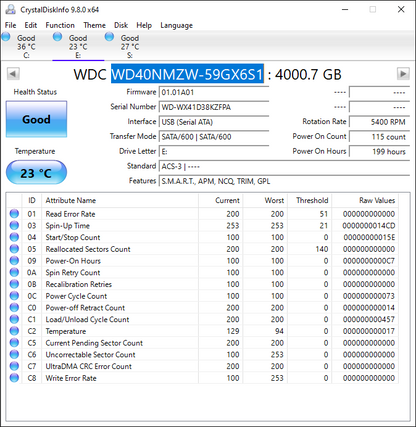Image resolution: width=416 pixels, height=427 pixels.
Task: Click the Threshold column header
Action: click(309, 200)
